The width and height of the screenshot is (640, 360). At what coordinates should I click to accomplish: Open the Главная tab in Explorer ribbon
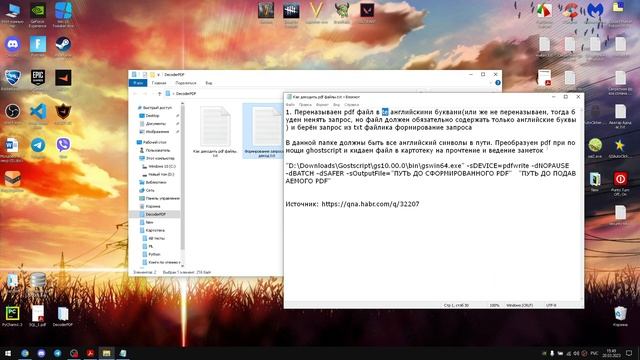tap(159, 83)
